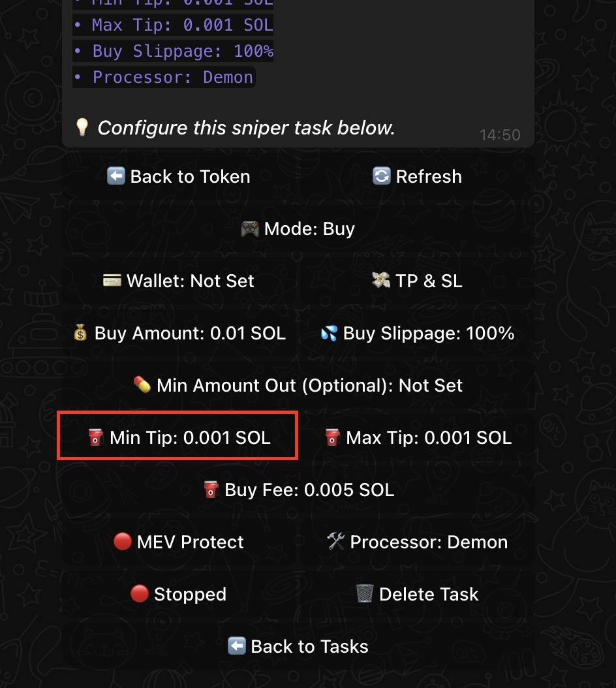Click the game controller Mode icon

coord(249,229)
